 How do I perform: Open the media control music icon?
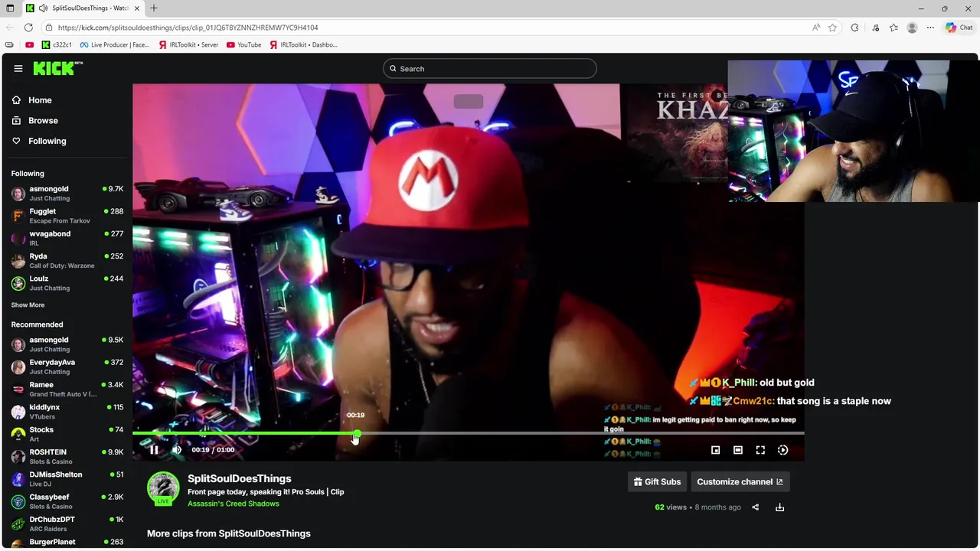click(x=876, y=28)
